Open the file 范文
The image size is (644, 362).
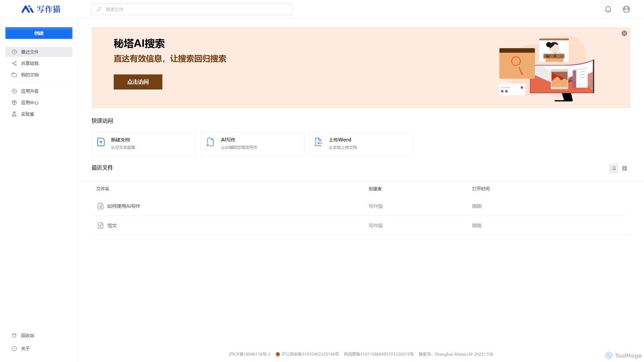point(112,226)
